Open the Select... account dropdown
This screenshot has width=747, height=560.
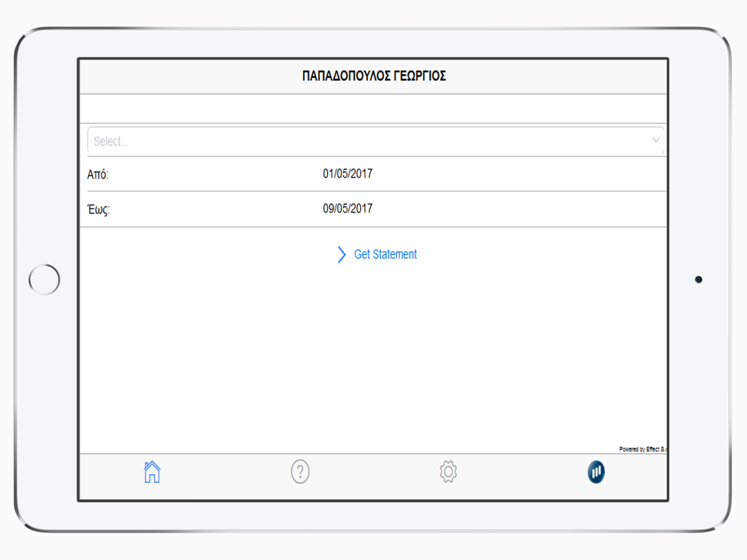click(375, 141)
